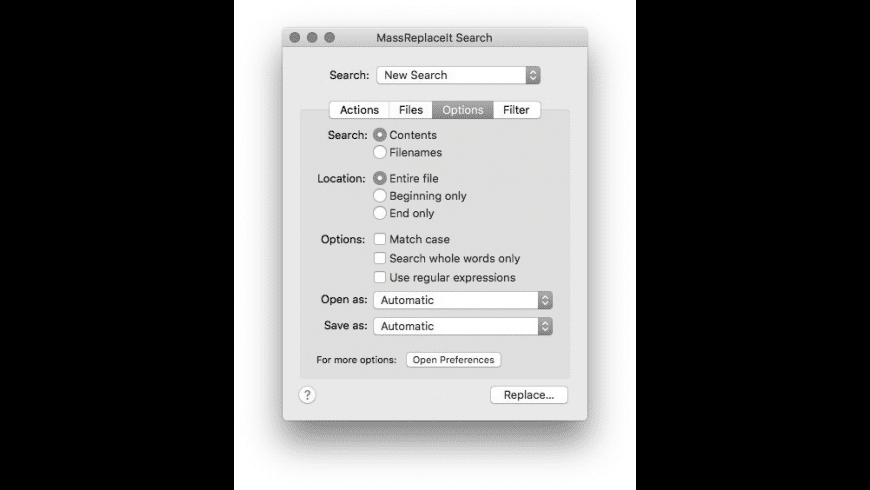Select Contents search radio button
This screenshot has height=490, width=870.
[x=380, y=135]
